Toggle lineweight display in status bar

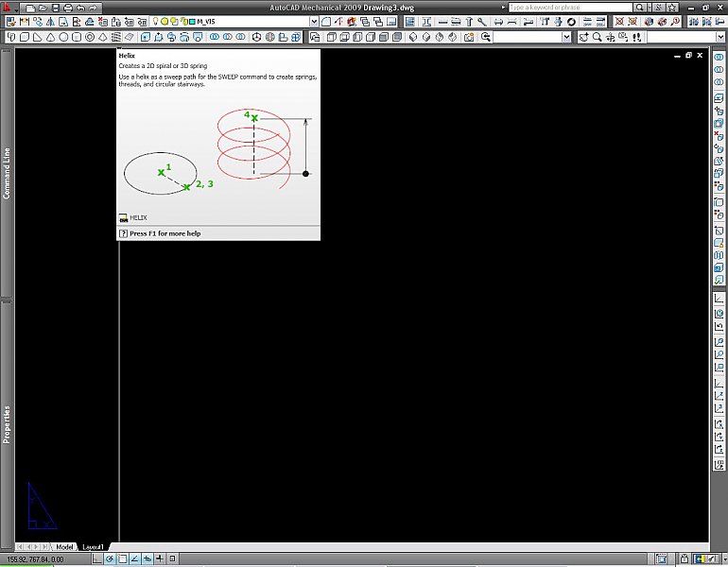[x=172, y=559]
